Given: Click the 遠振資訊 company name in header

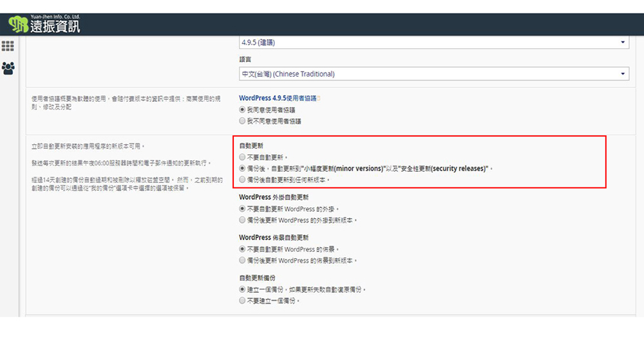Looking at the screenshot, I should (x=55, y=26).
